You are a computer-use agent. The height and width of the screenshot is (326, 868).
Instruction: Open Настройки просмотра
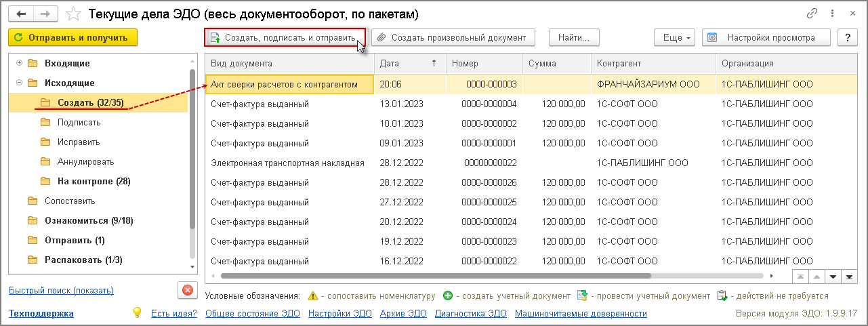tap(766, 38)
